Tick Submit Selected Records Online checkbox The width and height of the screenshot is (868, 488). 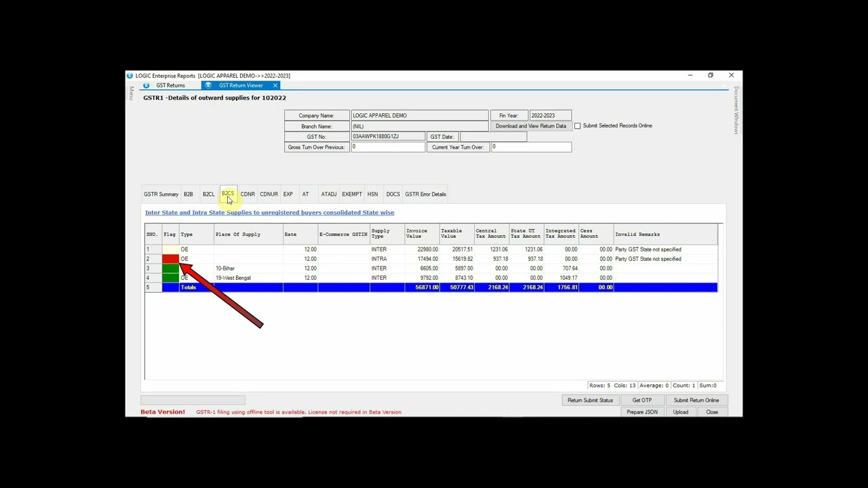click(x=578, y=126)
